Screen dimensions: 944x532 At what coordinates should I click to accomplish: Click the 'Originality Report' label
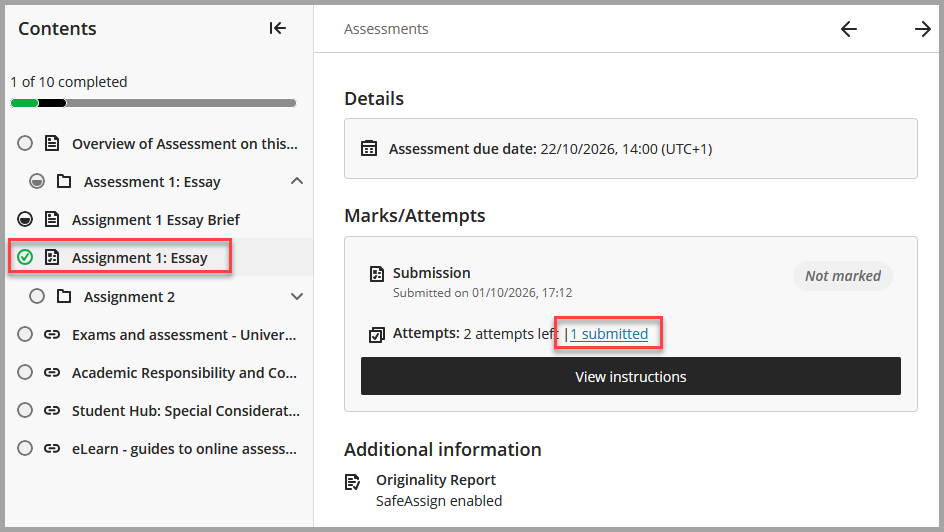click(x=436, y=480)
